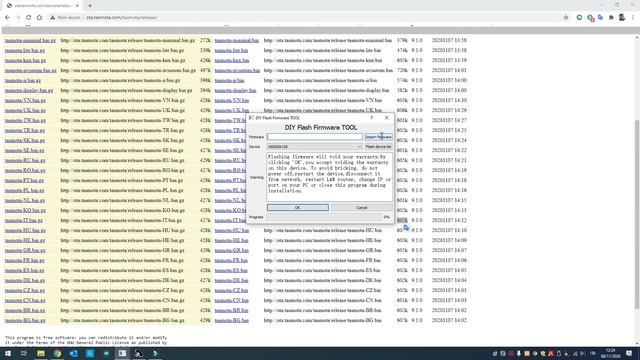The image size is (640, 360).
Task: Open the tasmota-DE.bin.gz link
Action: 25,280
